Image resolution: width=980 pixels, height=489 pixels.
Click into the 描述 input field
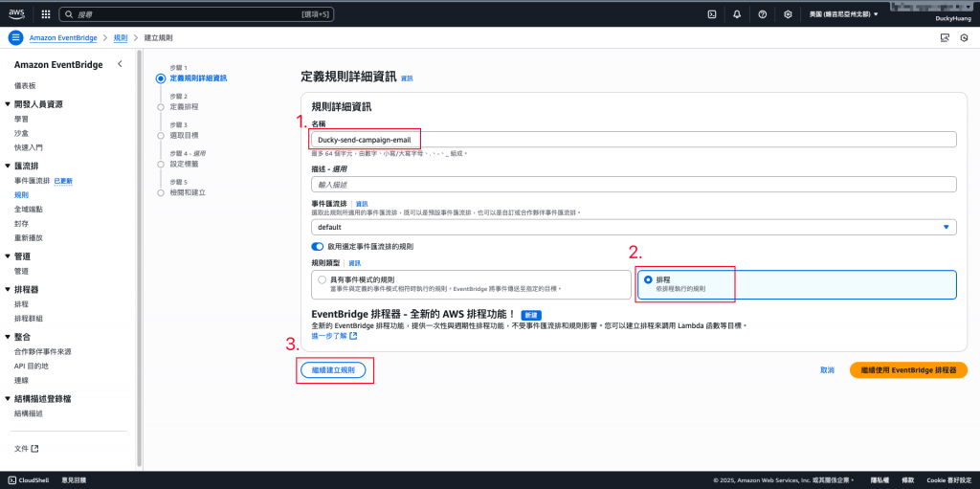[634, 185]
